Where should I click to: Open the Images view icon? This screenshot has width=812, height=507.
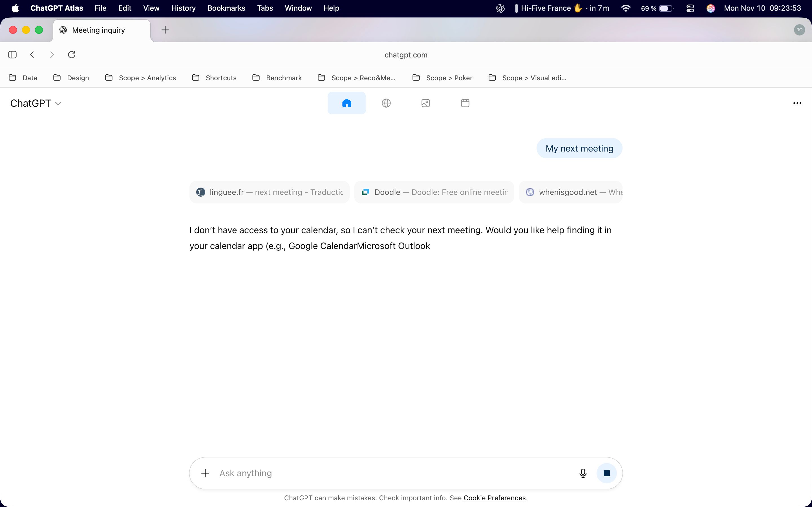click(x=425, y=103)
